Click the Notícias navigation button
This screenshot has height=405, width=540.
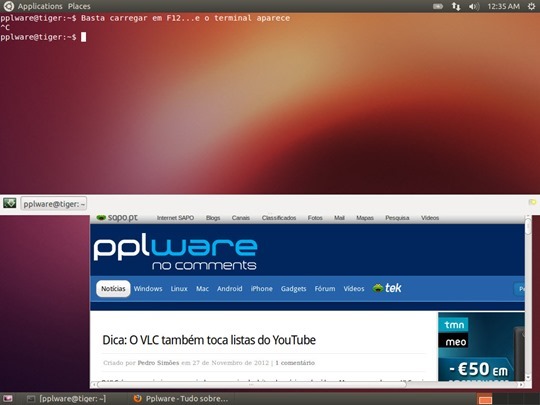click(x=113, y=289)
